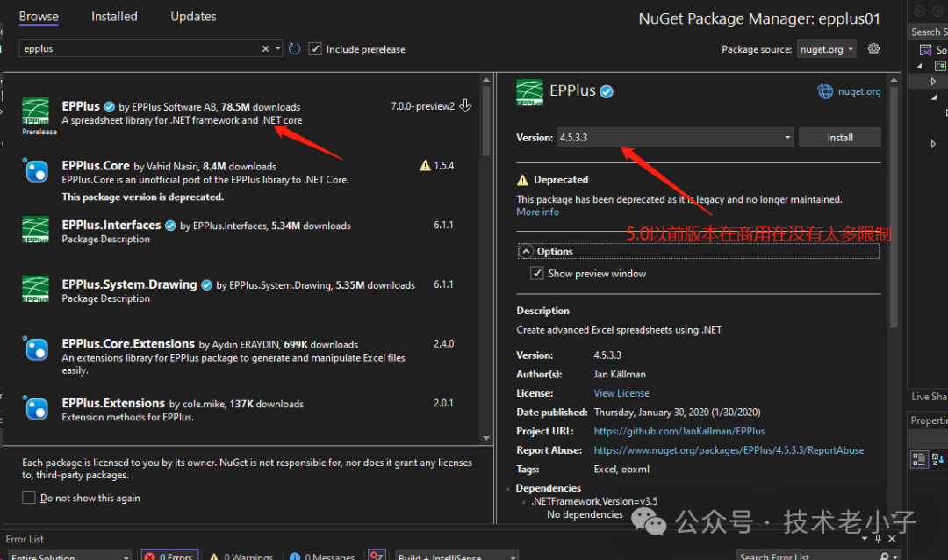
Task: Click the EPPlus verified badge in list
Action: click(x=110, y=107)
